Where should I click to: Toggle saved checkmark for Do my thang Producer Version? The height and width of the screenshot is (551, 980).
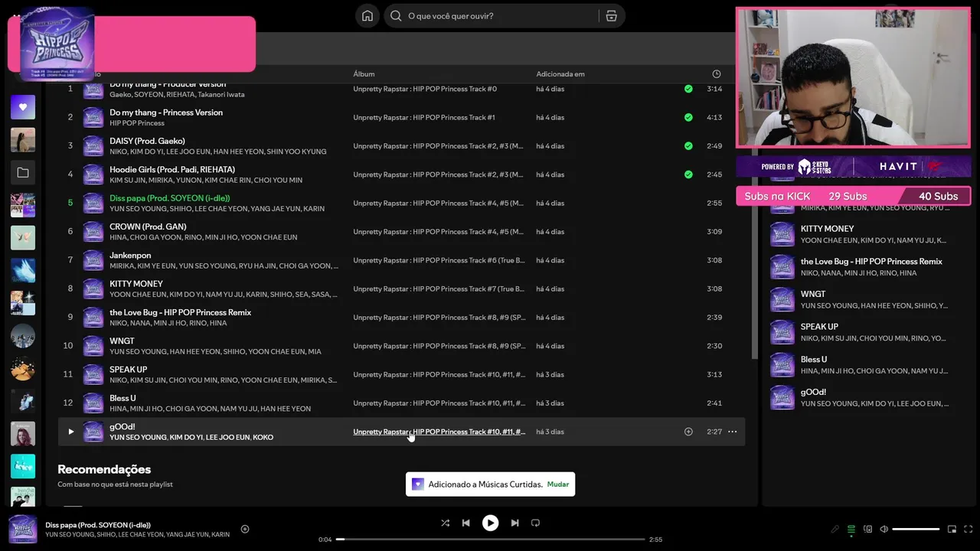tap(688, 89)
